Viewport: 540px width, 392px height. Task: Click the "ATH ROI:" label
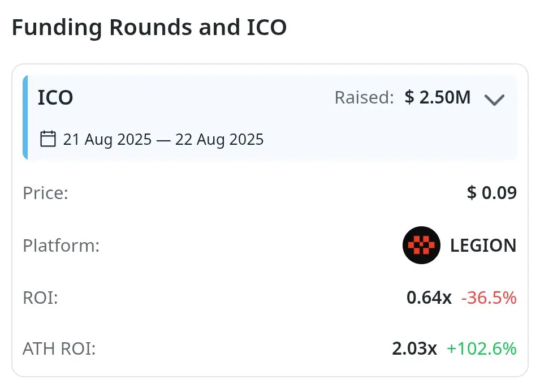[59, 349]
